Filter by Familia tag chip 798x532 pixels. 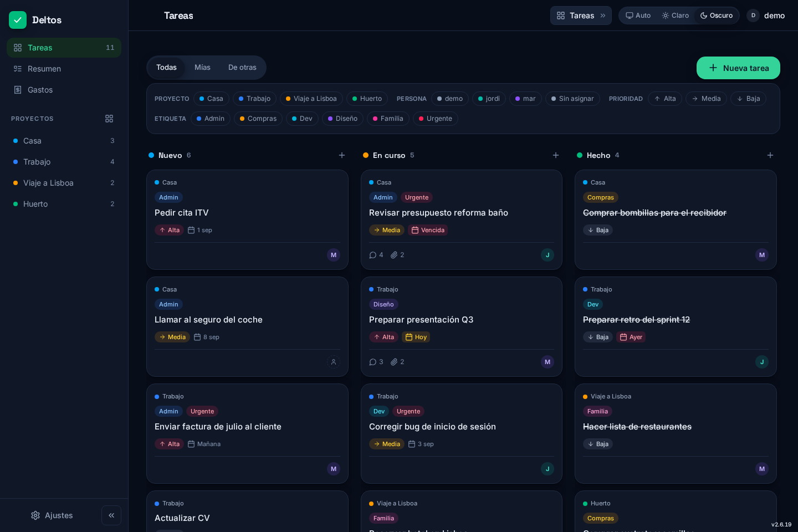click(388, 119)
